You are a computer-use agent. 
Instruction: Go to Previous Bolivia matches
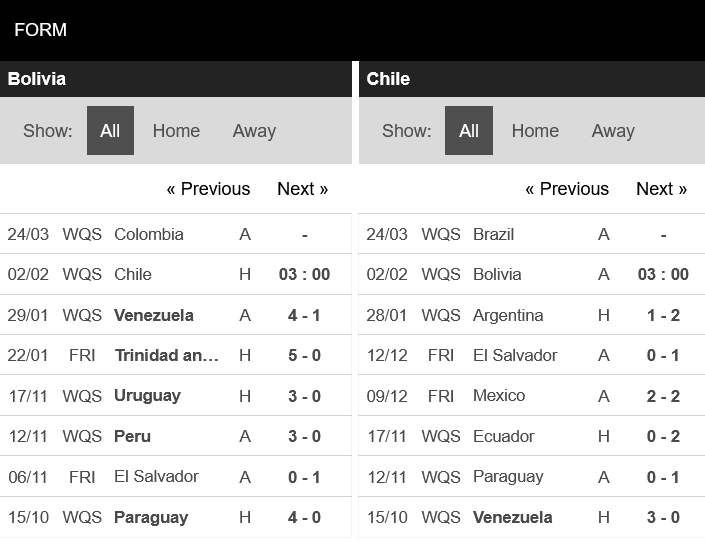point(208,189)
